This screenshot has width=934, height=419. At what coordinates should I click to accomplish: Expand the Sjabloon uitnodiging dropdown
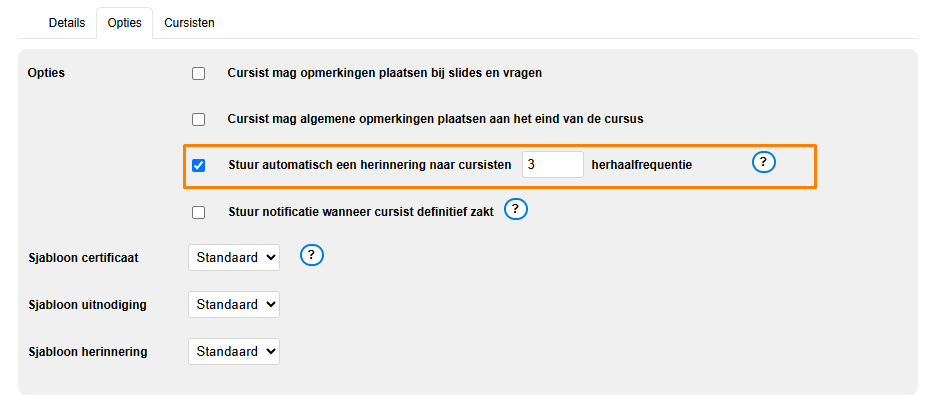pos(234,304)
